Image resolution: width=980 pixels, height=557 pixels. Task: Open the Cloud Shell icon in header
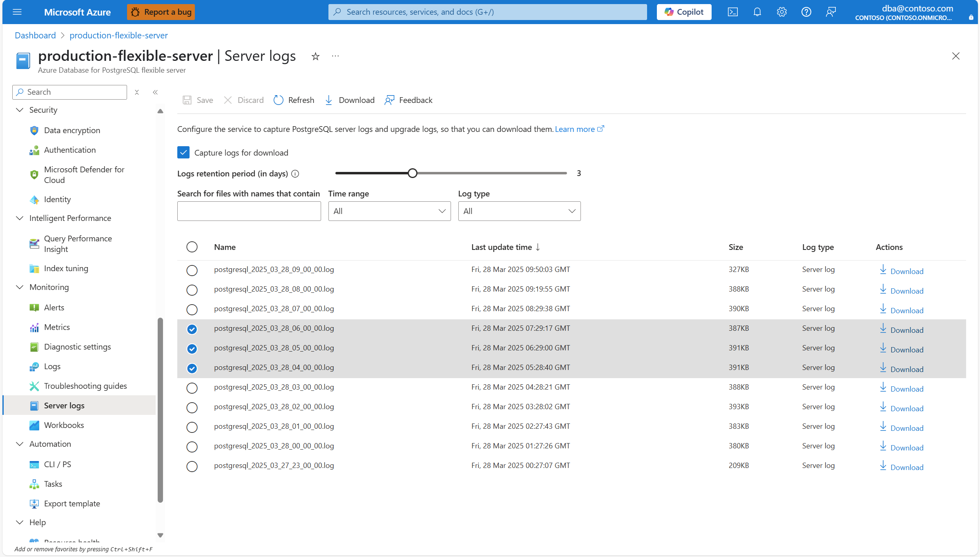click(x=732, y=12)
